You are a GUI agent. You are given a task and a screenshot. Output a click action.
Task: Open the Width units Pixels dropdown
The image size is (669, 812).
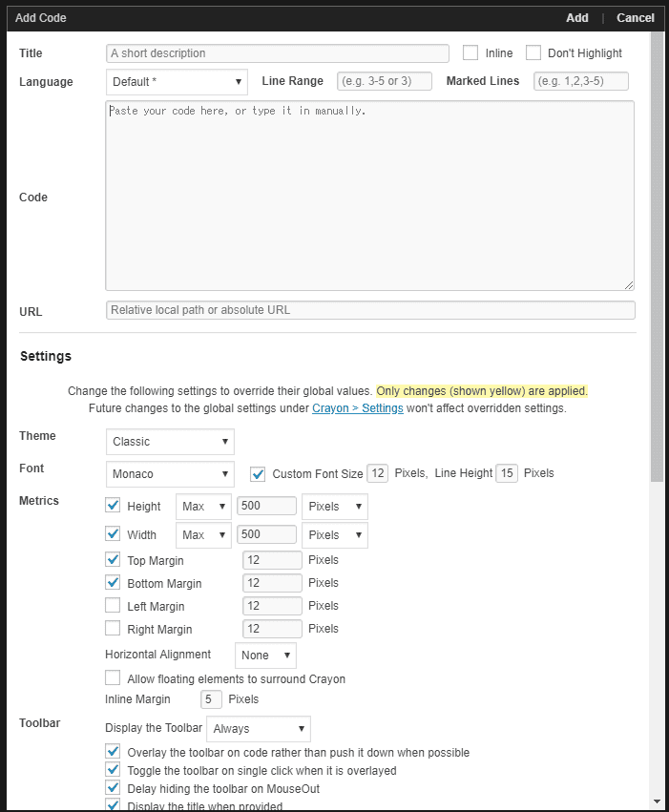[335, 535]
